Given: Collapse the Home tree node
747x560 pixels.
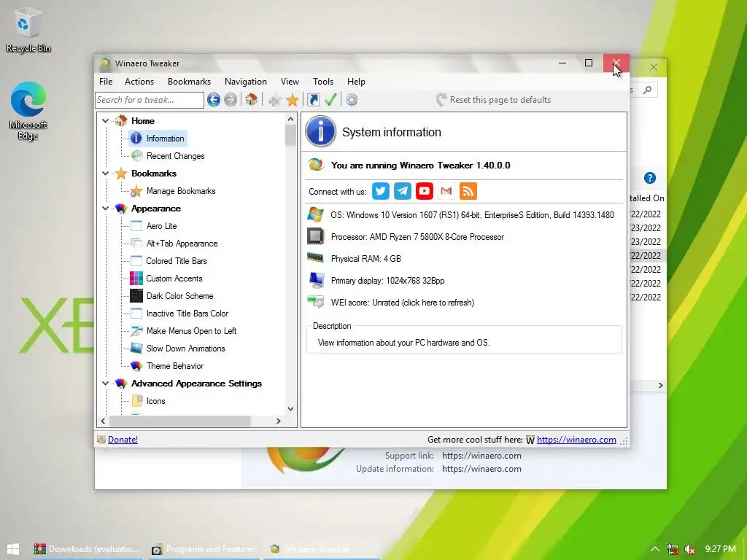Looking at the screenshot, I should 106,121.
